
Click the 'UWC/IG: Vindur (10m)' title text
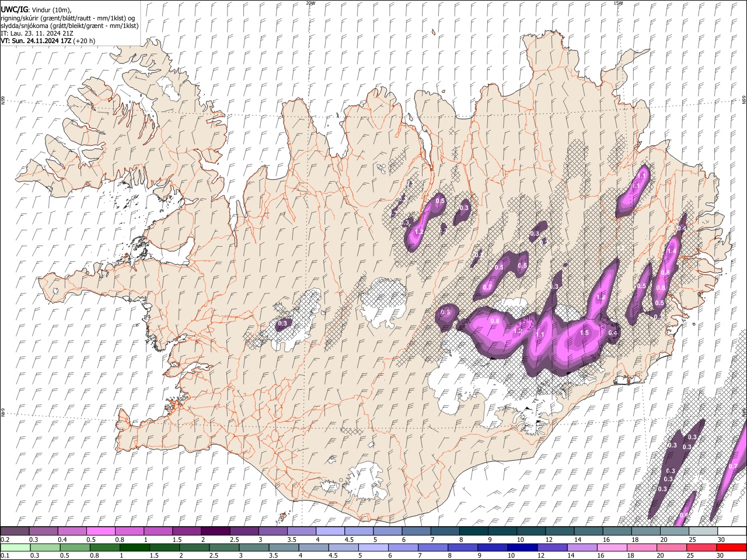[36, 10]
